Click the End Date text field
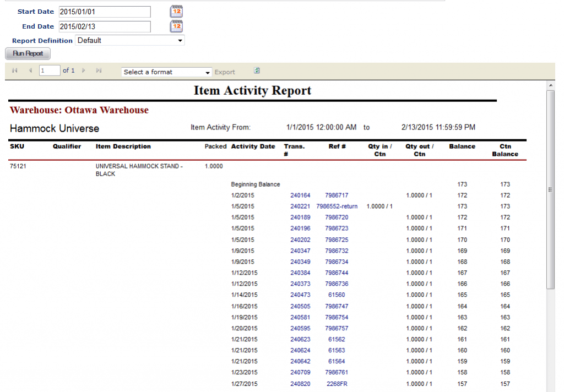The image size is (564, 392). [105, 26]
